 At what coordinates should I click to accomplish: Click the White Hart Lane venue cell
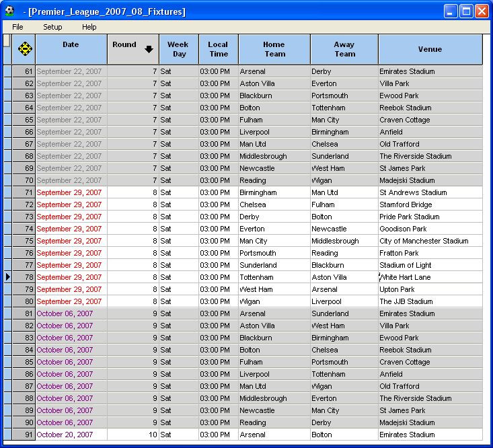point(430,277)
